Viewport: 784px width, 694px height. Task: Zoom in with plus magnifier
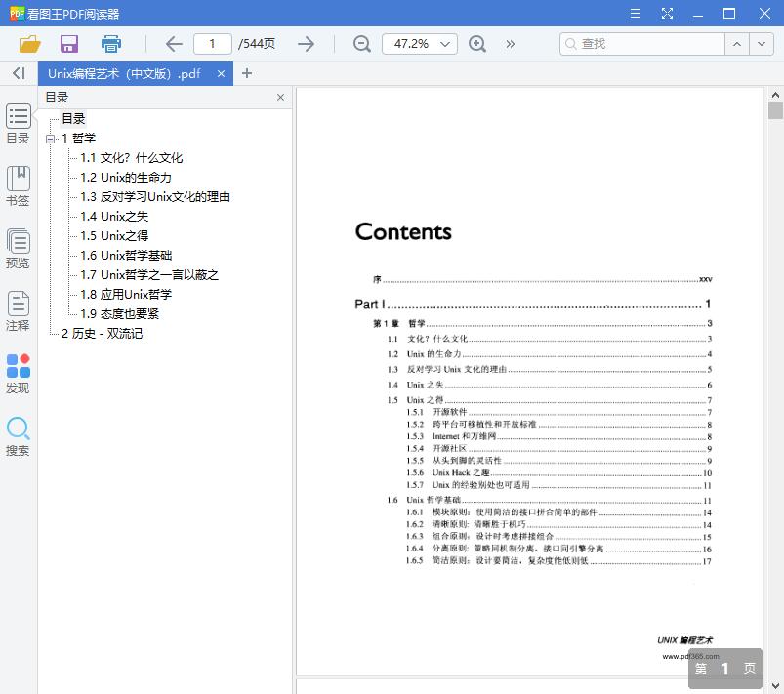(477, 44)
